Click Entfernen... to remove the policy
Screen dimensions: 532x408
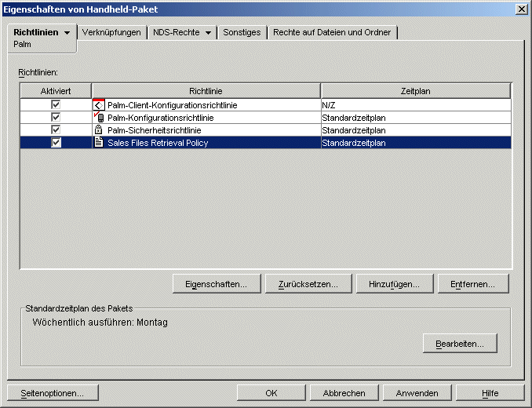coord(473,284)
